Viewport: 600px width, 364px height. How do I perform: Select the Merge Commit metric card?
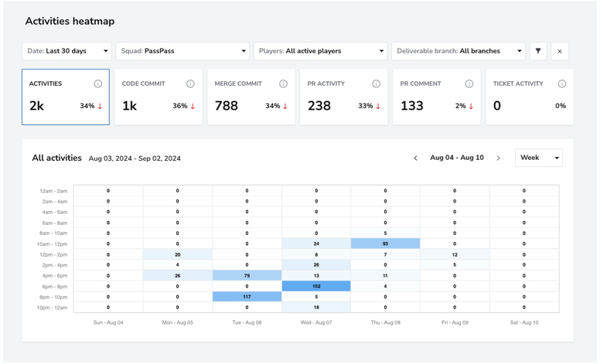tap(251, 97)
